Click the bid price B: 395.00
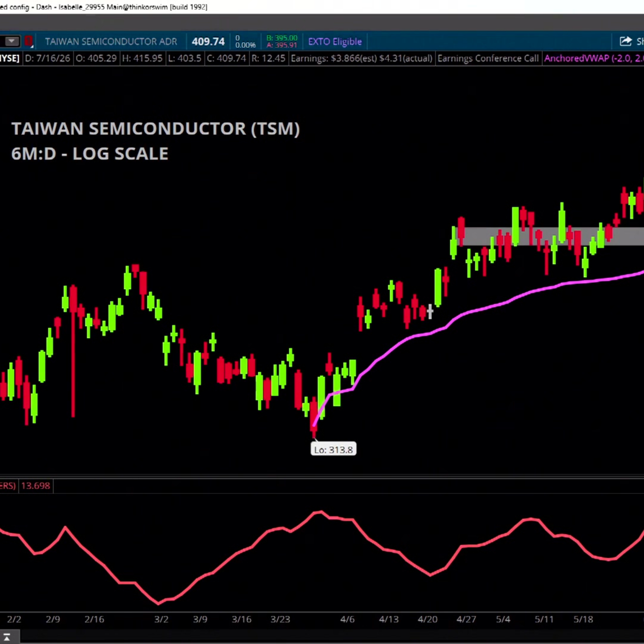 click(x=282, y=38)
